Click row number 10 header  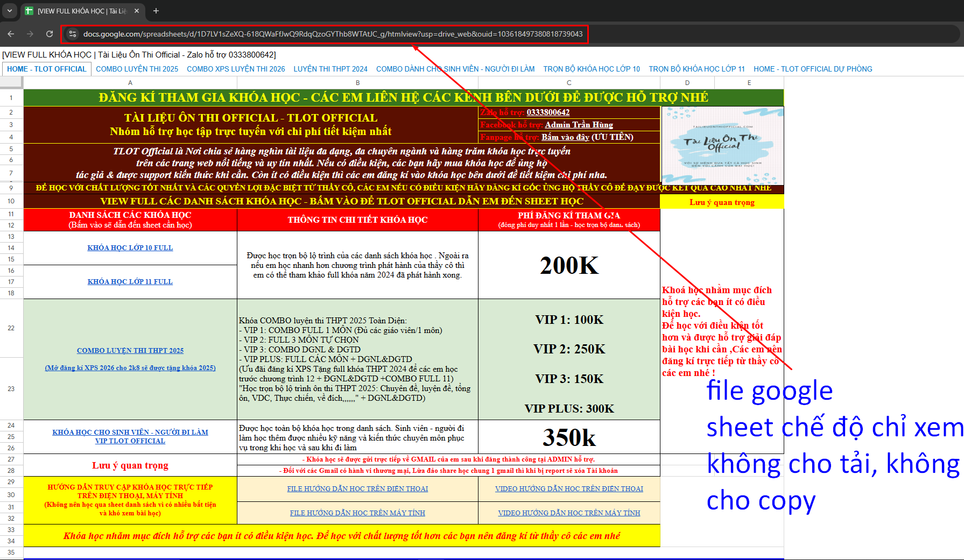[x=11, y=201]
